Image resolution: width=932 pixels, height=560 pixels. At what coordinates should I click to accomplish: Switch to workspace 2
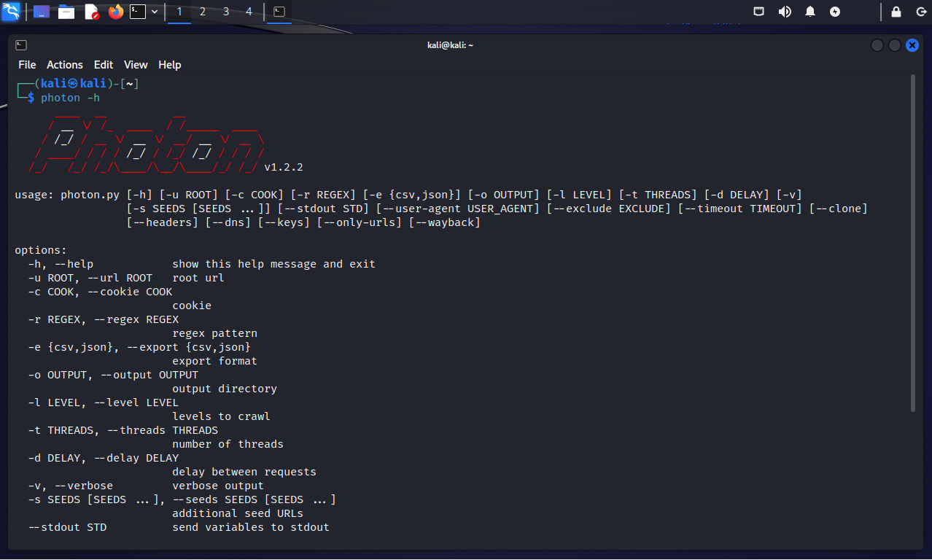(x=203, y=12)
